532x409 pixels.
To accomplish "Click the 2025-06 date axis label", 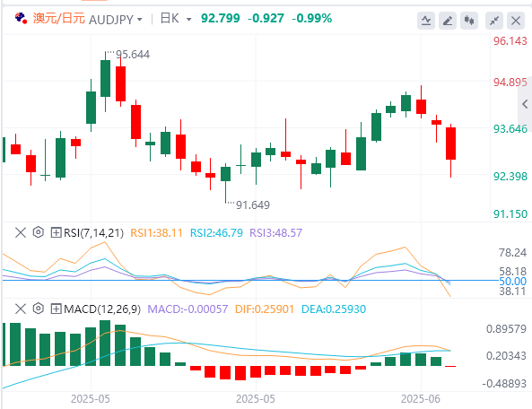I will click(421, 399).
